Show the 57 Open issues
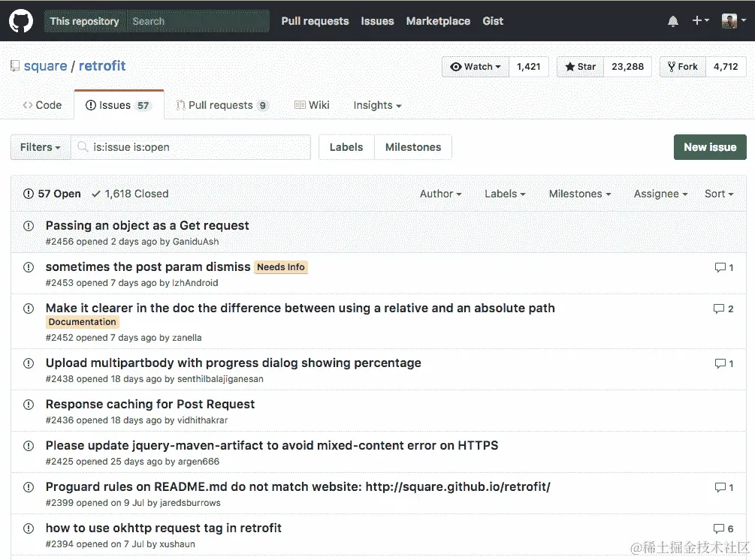 point(52,194)
